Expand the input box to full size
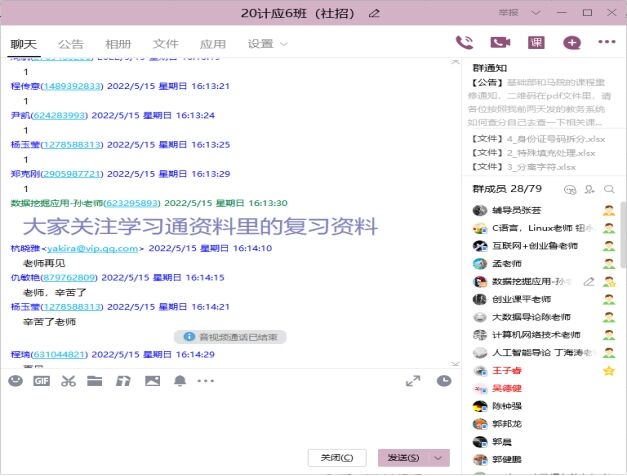 [412, 381]
